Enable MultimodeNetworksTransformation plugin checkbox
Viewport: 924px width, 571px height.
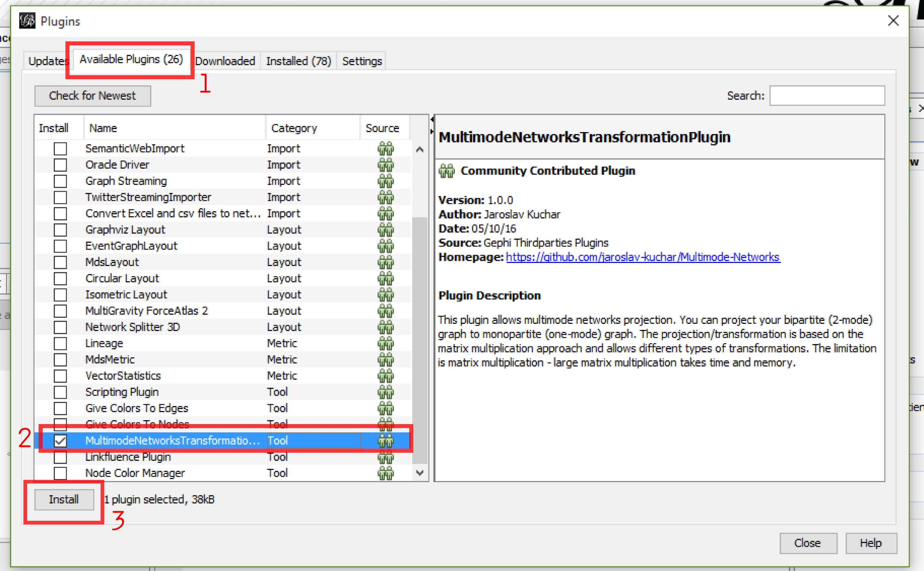coord(61,440)
